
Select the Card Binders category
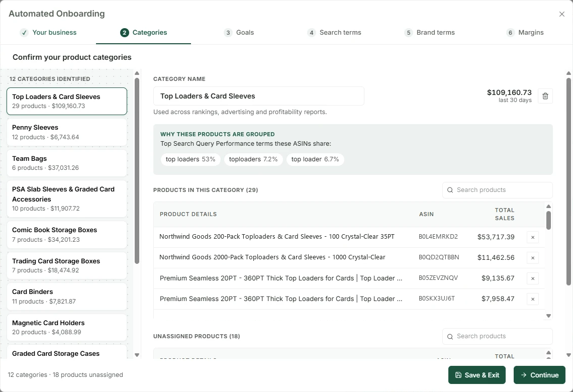(x=67, y=297)
